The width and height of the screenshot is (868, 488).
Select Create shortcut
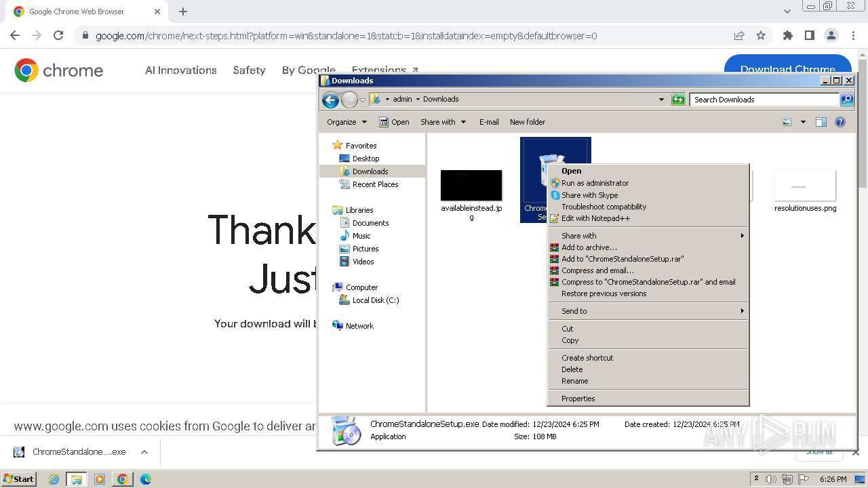coord(648,358)
